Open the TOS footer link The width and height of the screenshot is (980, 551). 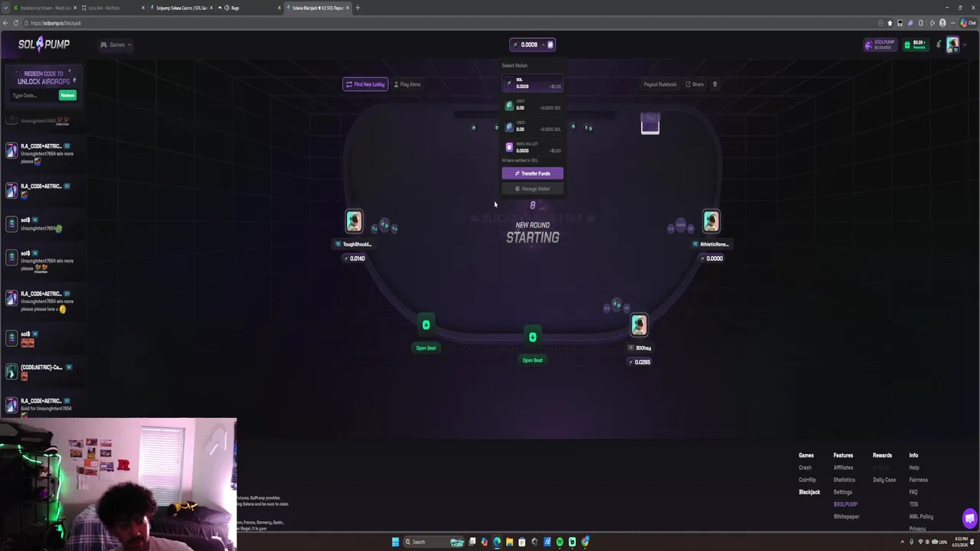[x=913, y=504]
